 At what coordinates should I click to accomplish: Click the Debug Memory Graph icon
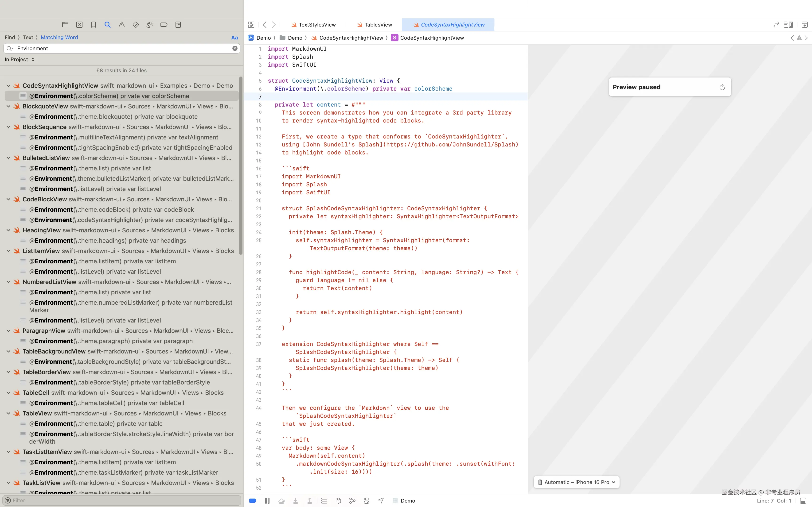click(x=352, y=501)
